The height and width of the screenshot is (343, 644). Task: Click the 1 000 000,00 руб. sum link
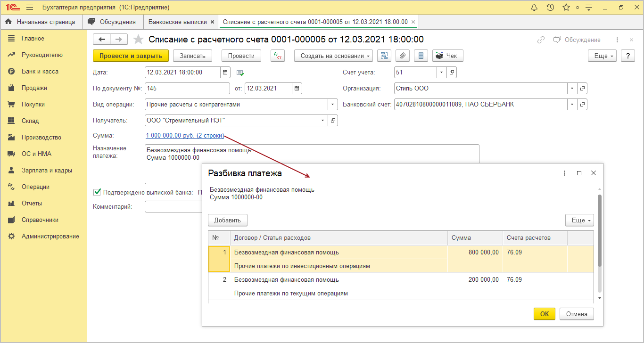(185, 136)
